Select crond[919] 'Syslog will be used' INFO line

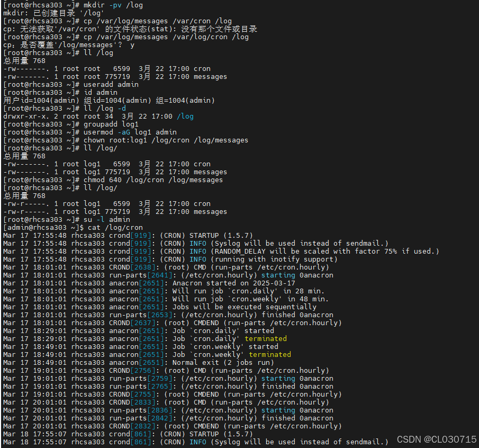coord(196,244)
